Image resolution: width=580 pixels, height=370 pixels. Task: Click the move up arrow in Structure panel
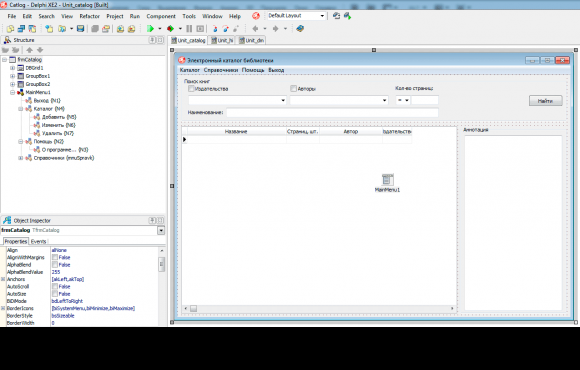[30, 50]
